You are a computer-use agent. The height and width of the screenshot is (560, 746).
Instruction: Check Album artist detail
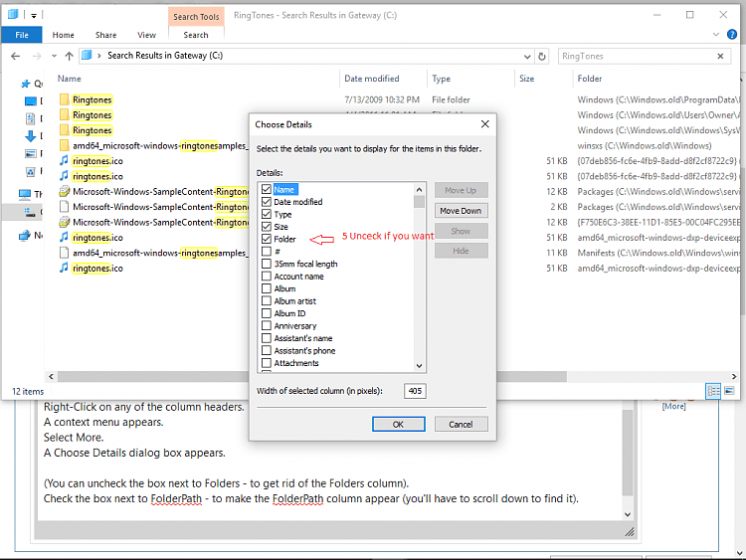click(267, 300)
